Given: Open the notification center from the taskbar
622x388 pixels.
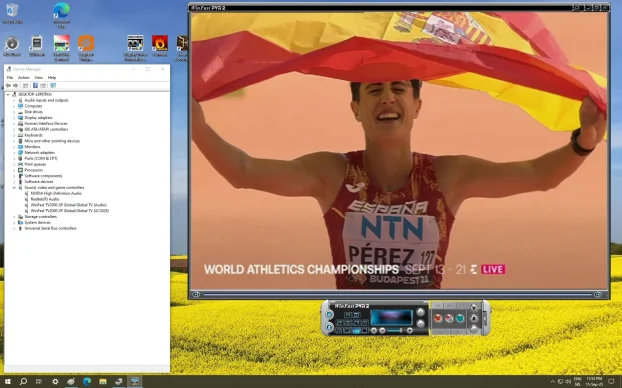Looking at the screenshot, I should pyautogui.click(x=611, y=382).
